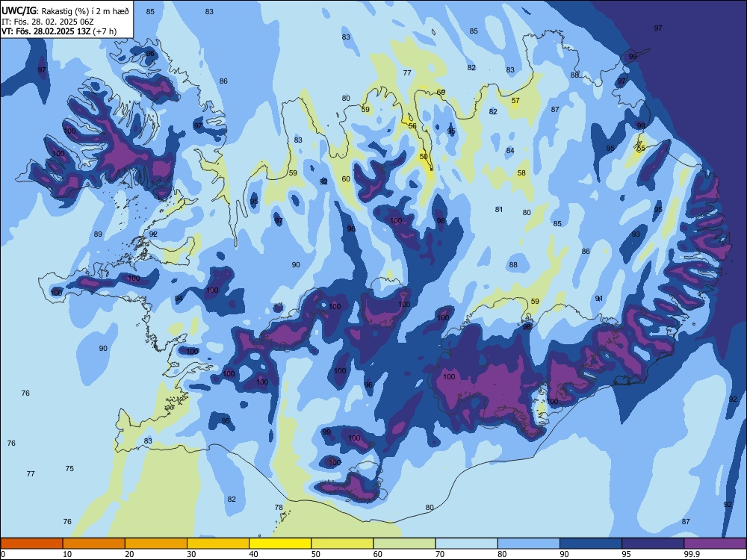Click the pale green 60–70 legend swatch

(x=404, y=544)
